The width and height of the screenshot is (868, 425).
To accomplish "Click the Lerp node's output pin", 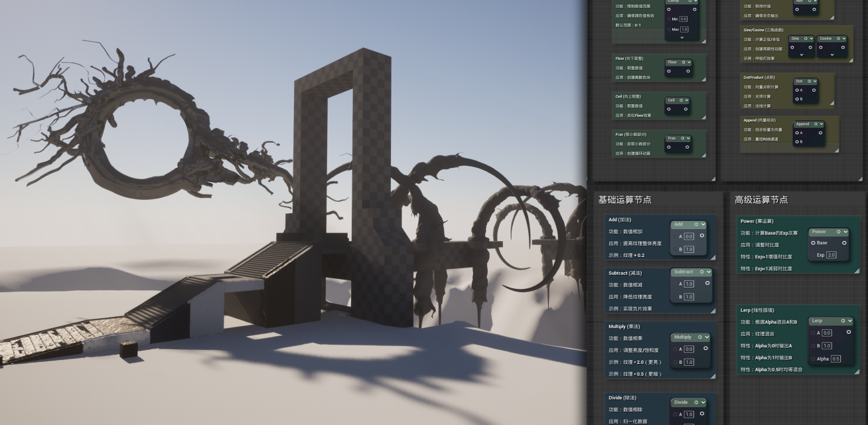I will coord(848,332).
